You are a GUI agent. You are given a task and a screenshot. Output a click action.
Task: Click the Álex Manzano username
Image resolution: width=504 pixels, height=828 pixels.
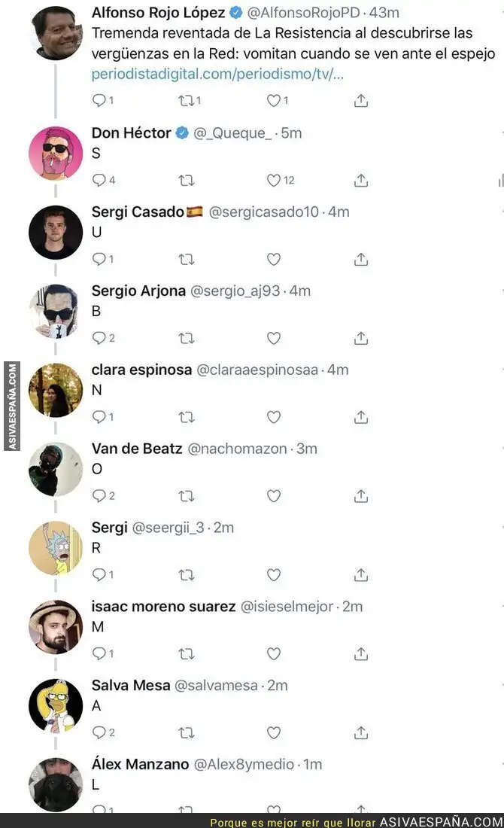[140, 764]
